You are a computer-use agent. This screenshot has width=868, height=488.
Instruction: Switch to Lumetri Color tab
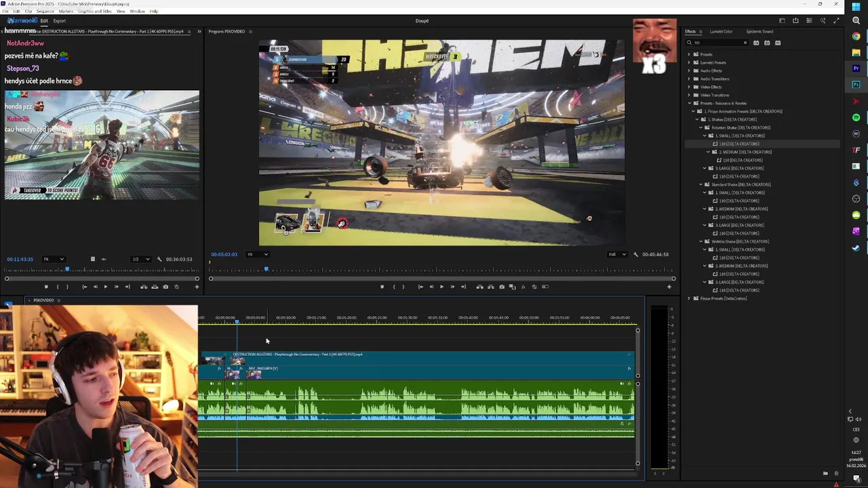pyautogui.click(x=721, y=31)
